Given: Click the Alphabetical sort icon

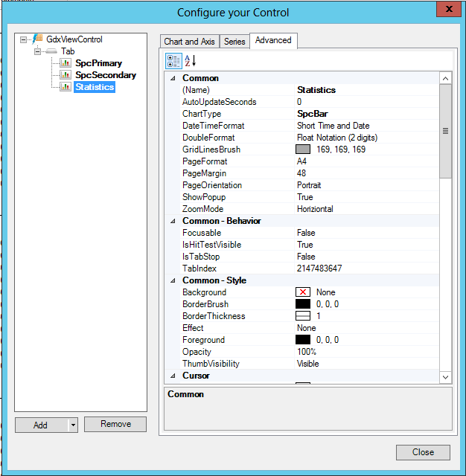Looking at the screenshot, I should 190,61.
